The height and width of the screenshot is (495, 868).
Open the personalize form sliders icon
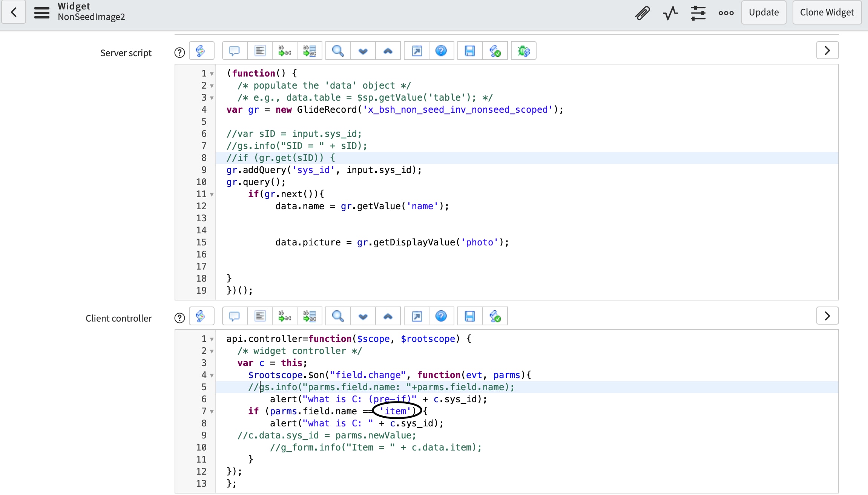click(698, 13)
